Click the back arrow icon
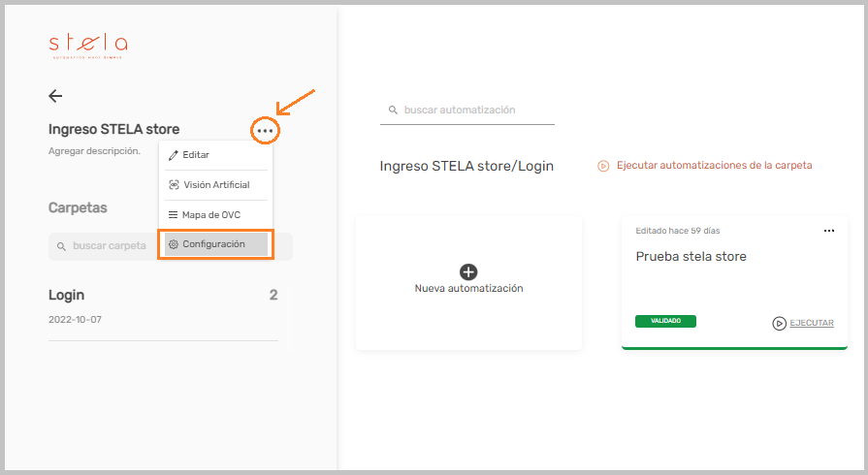The width and height of the screenshot is (868, 475). [55, 96]
